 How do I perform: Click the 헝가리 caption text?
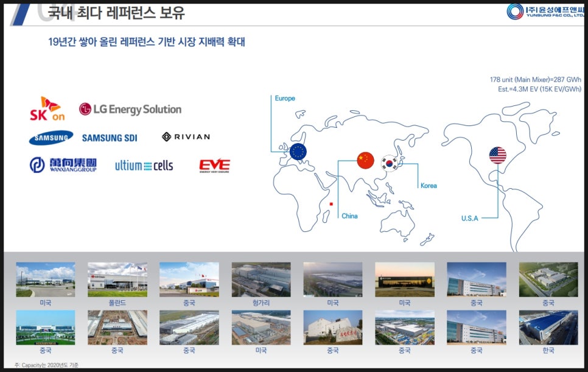(x=261, y=303)
